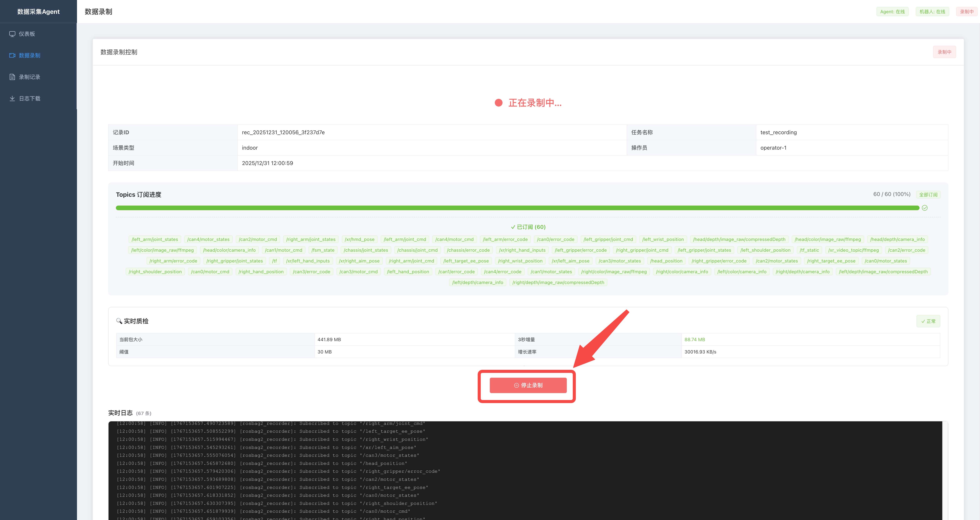Open the 录制记录 sidebar item
The image size is (980, 520).
[x=38, y=77]
